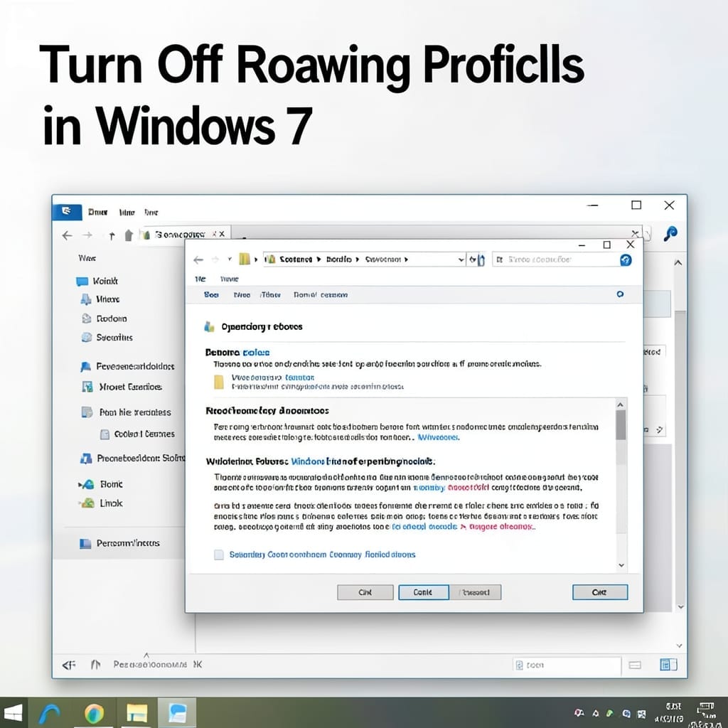The height and width of the screenshot is (728, 728).
Task: Click the yellow folder icon in the dialog address bar
Action: [x=245, y=259]
